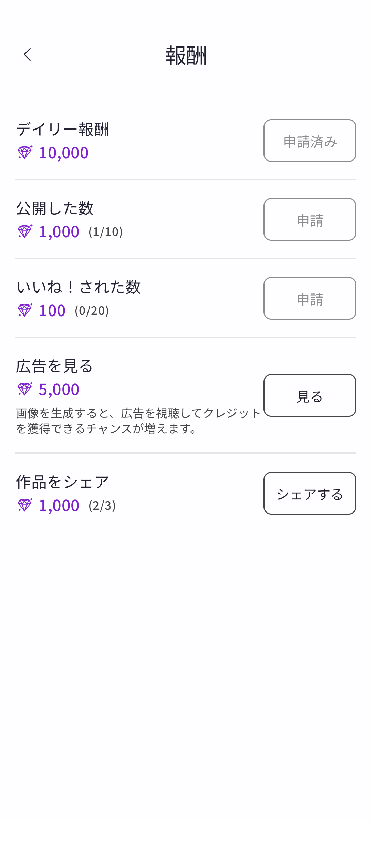Tap the diamond icon beside 1,000 (2/3)
The height and width of the screenshot is (868, 372).
[x=25, y=505]
